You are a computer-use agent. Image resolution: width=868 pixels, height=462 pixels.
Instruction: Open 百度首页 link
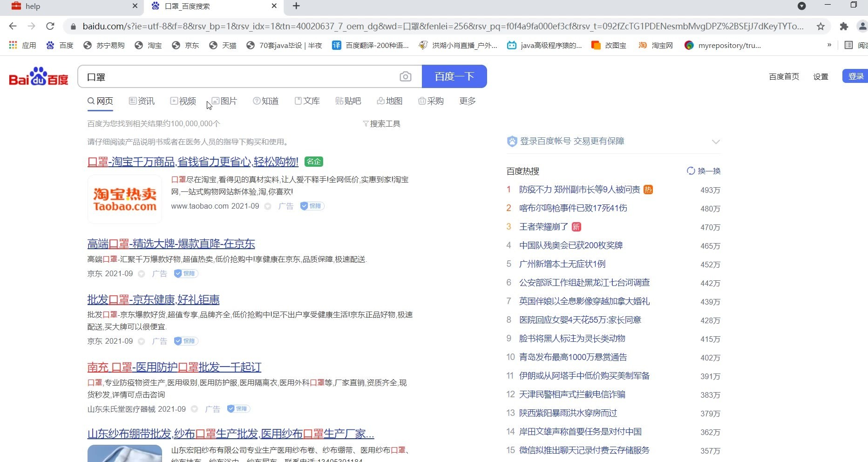pos(784,76)
